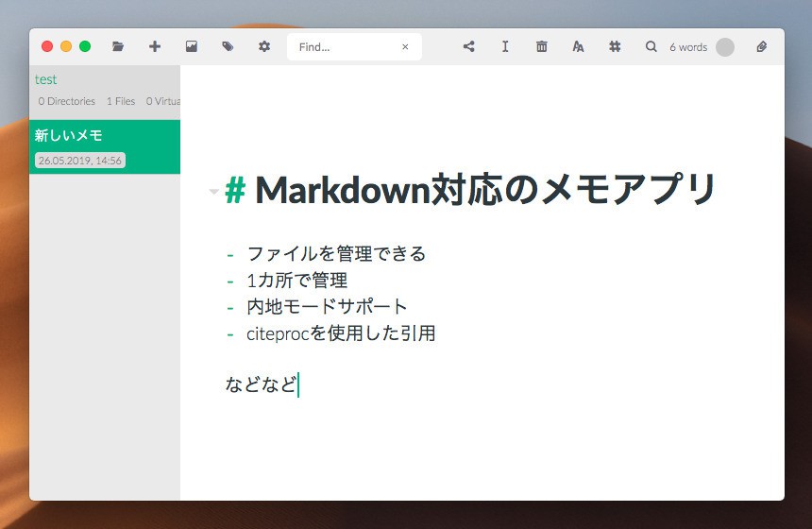
Task: Open preferences with the gear icon
Action: 264,46
